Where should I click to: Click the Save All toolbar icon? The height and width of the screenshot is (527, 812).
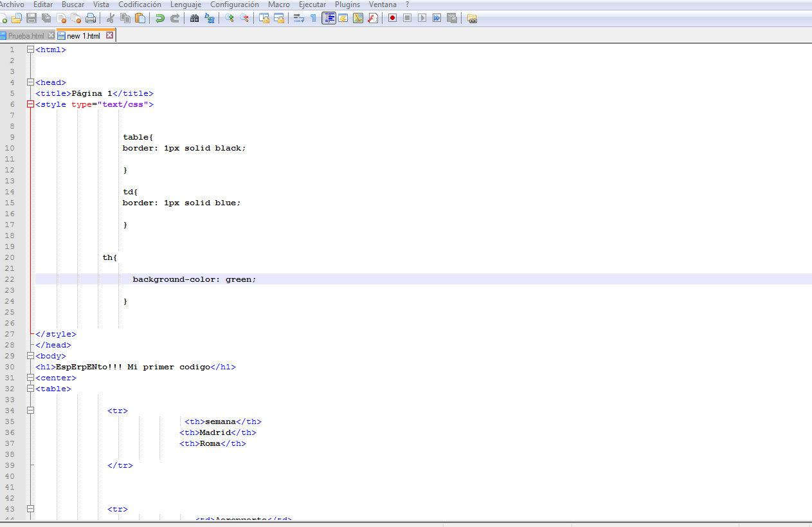(x=46, y=18)
